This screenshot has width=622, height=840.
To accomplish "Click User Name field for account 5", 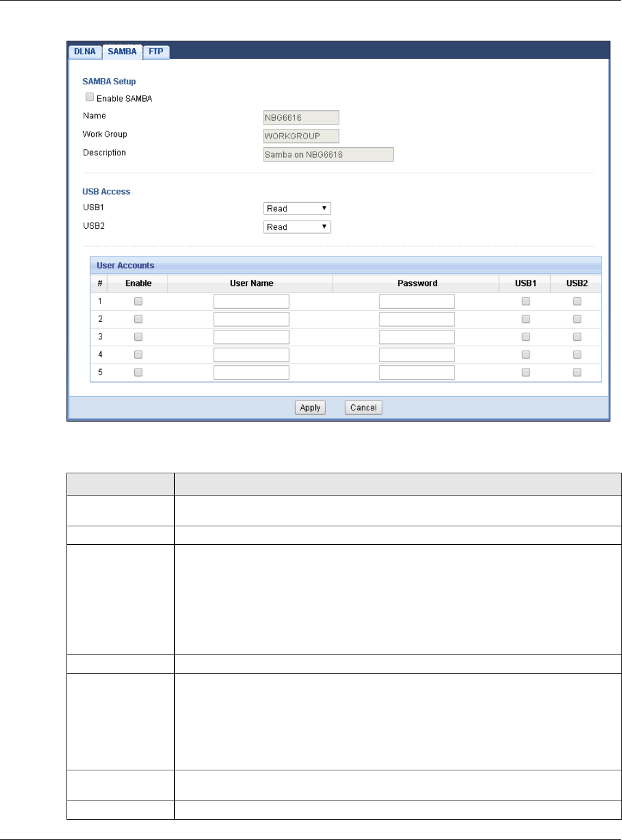I will point(251,373).
